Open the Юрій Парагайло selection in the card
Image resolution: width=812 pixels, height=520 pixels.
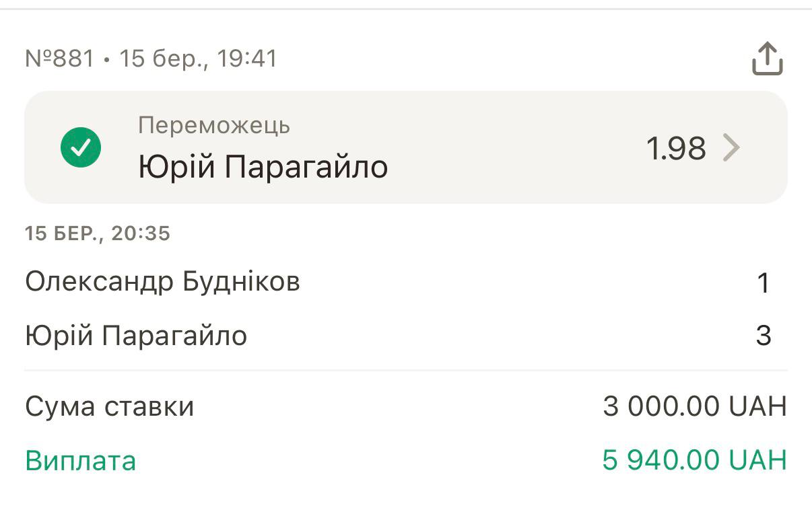tap(263, 166)
